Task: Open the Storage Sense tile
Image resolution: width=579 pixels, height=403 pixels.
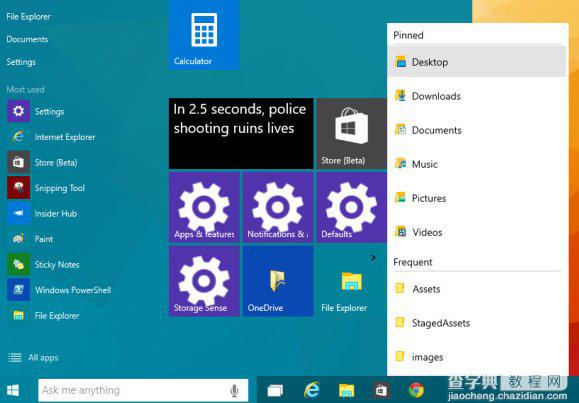Action: coord(204,281)
